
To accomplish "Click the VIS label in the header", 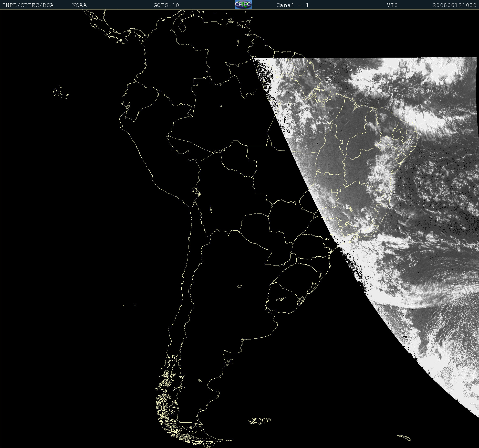I will coord(392,5).
